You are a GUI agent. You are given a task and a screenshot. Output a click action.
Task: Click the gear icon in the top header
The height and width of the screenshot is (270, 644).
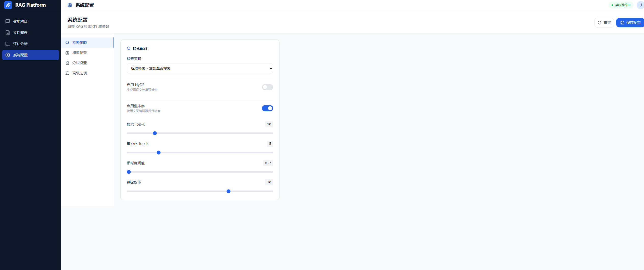(x=70, y=5)
